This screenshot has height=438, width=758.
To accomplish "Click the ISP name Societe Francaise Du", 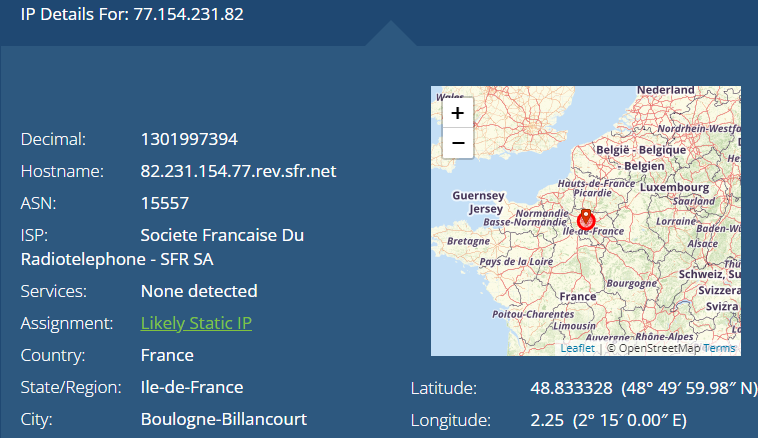I will 222,235.
